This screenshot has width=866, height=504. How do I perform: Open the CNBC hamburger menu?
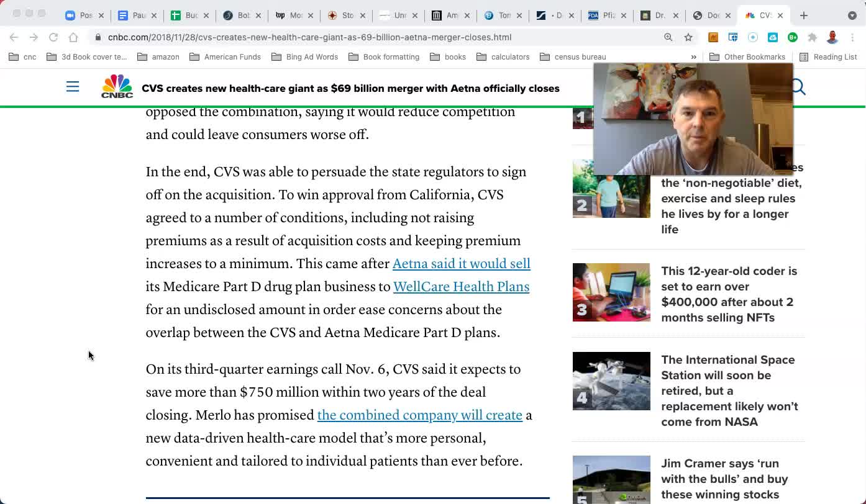[x=73, y=87]
